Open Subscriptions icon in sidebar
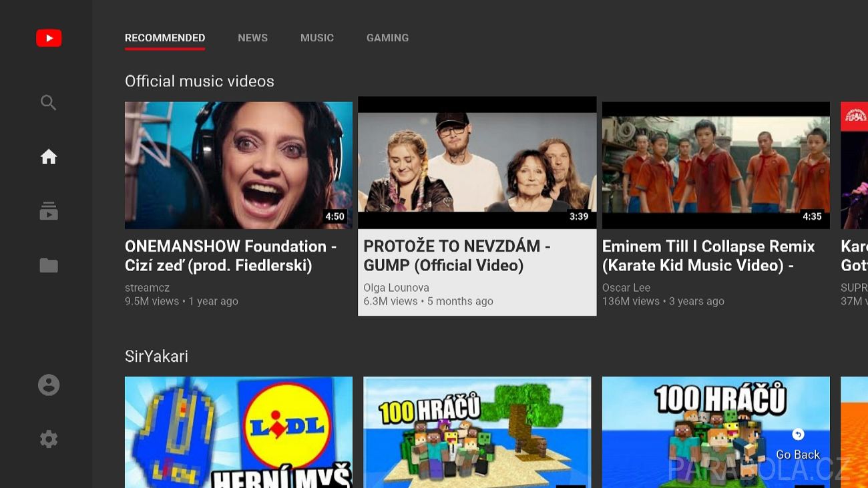Viewport: 868px width, 488px height. [x=49, y=211]
